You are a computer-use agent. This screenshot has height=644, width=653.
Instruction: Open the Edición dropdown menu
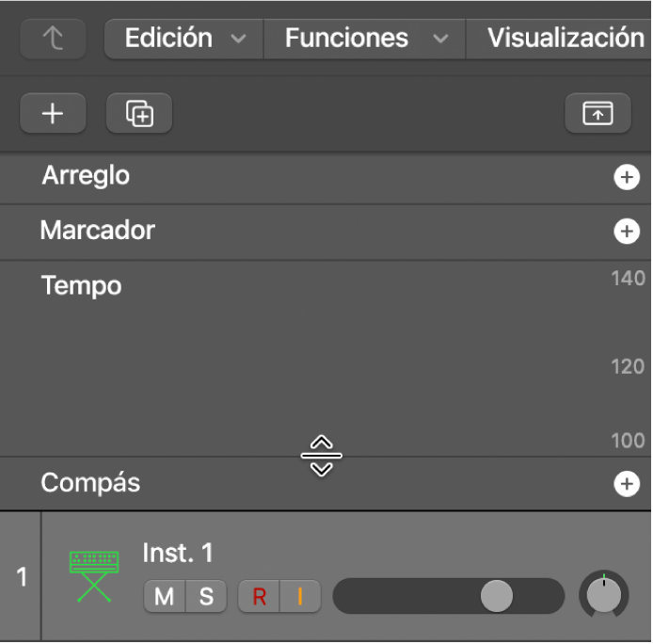coord(184,39)
